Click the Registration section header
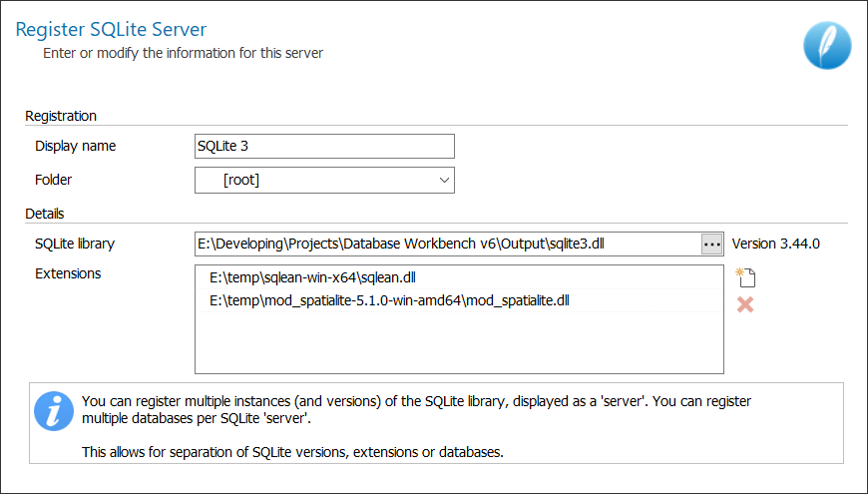868x494 pixels. click(61, 116)
